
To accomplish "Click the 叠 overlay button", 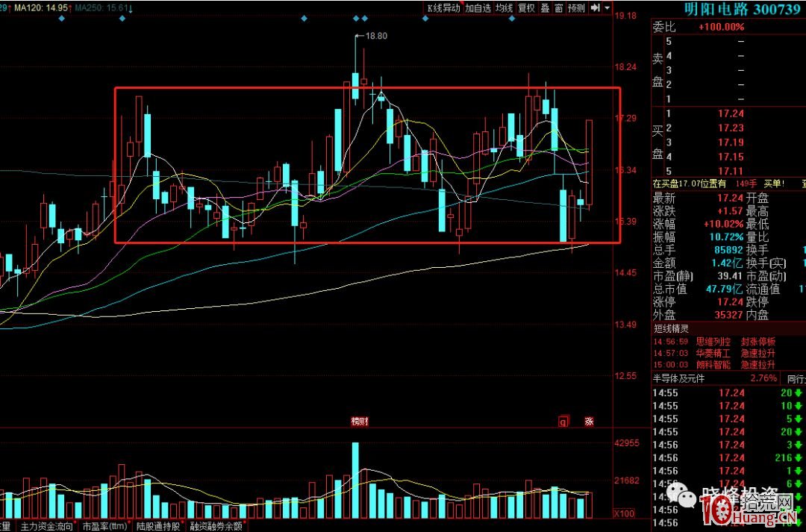I will click(x=545, y=8).
